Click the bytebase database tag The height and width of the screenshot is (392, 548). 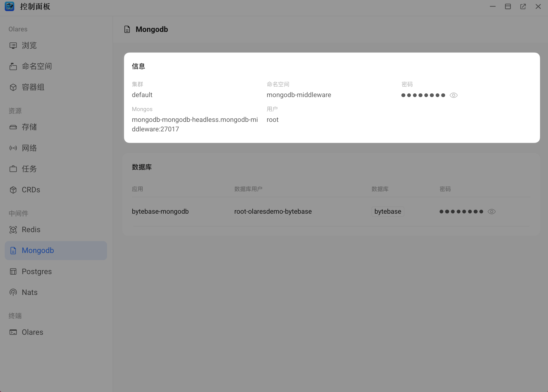click(387, 211)
